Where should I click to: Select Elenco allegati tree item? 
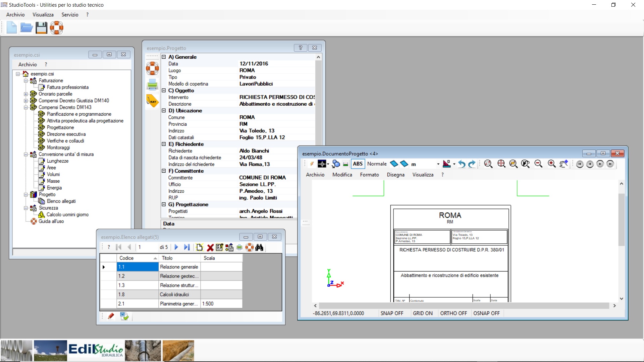click(61, 201)
